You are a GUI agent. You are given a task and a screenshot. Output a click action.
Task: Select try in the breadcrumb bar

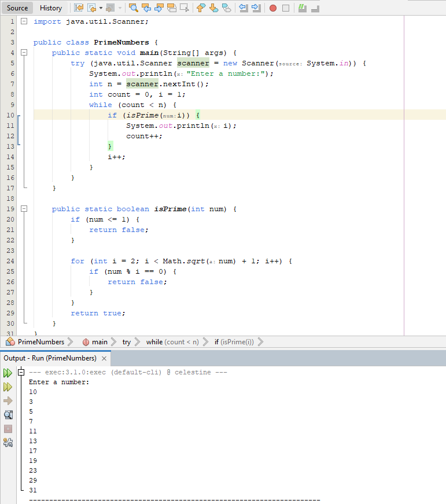point(127,341)
